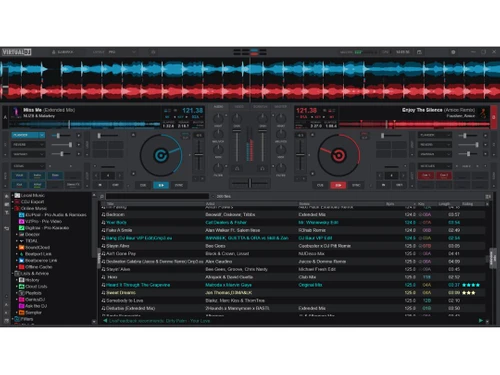The width and height of the screenshot is (500, 375).
Task: Select the Sweet Dreams track row
Action: tap(293, 293)
